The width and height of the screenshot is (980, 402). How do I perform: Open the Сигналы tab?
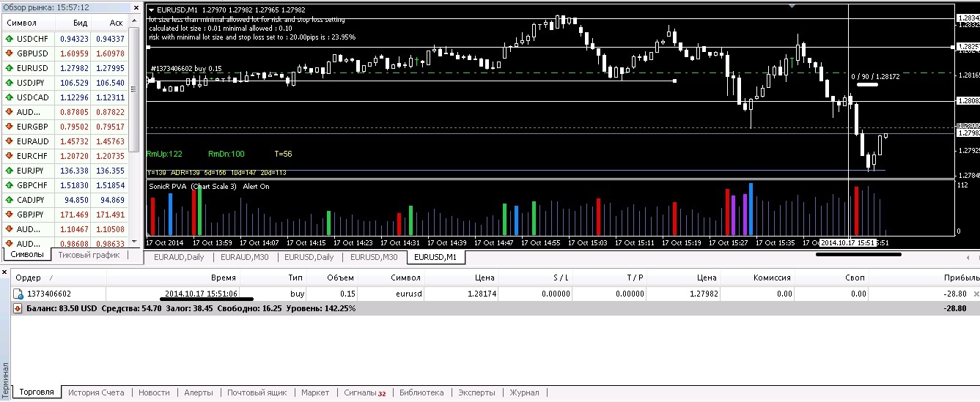click(x=364, y=392)
